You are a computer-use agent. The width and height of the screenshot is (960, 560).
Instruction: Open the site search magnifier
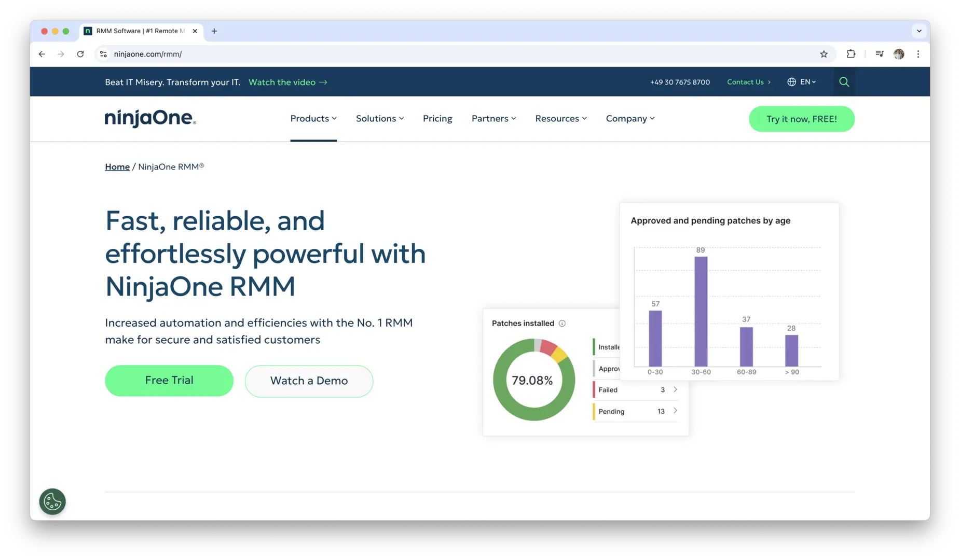[x=844, y=82]
